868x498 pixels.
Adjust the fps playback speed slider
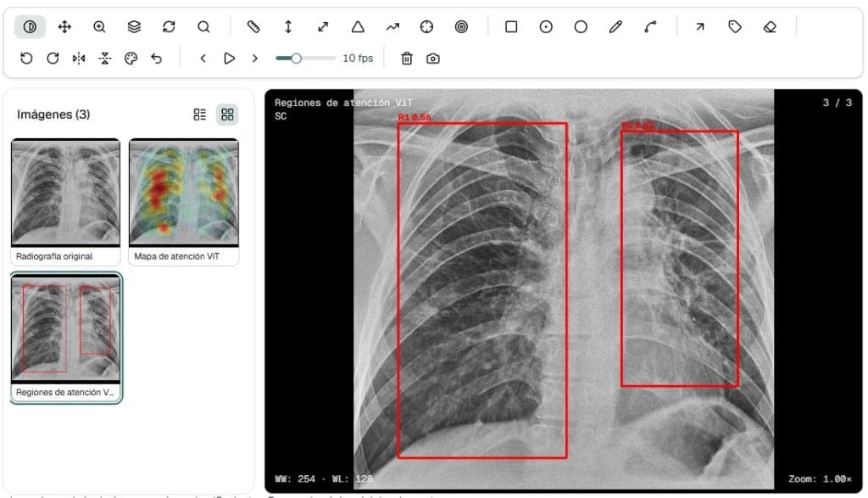[x=305, y=59]
